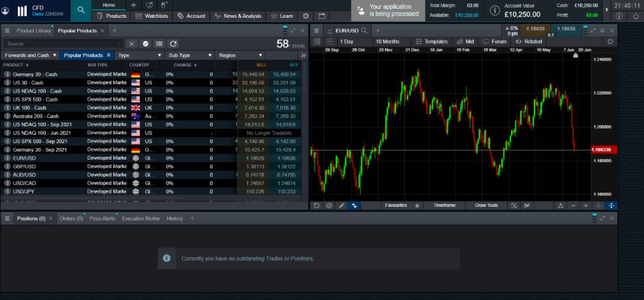
Task: Open the 1 Day interval dropdown
Action: tap(354, 42)
